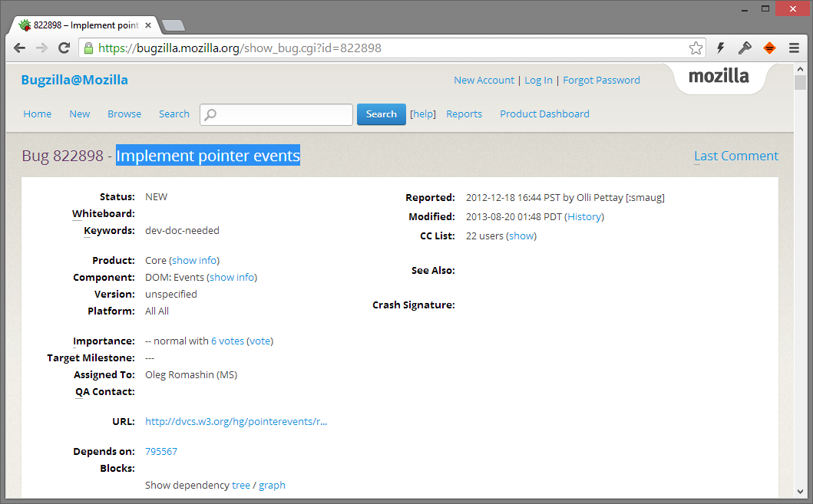
Task: Click the NEW status value
Action: (x=156, y=197)
